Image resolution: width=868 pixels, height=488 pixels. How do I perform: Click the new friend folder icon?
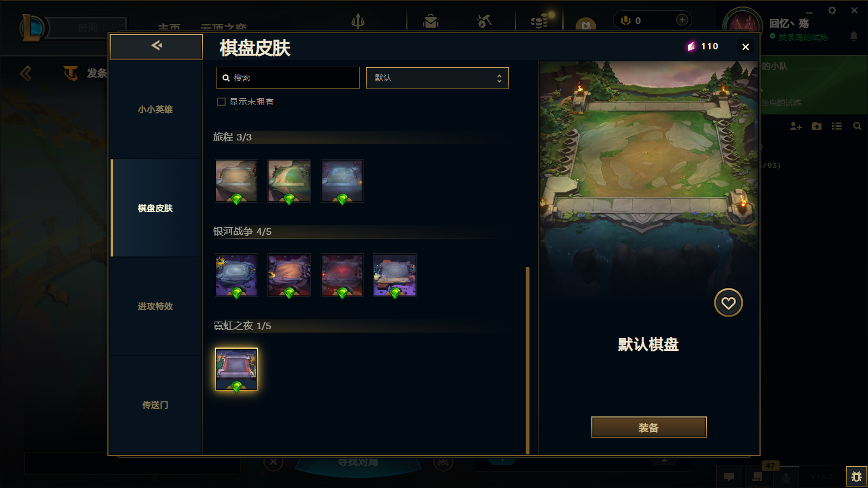(x=816, y=126)
